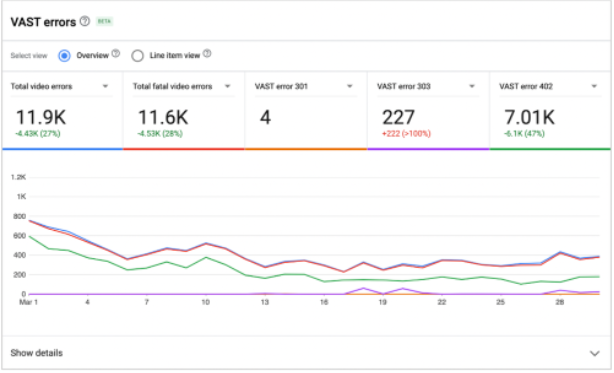Image resolution: width=614 pixels, height=373 pixels.
Task: Click the VAST error 301 metric label
Action: coord(281,86)
